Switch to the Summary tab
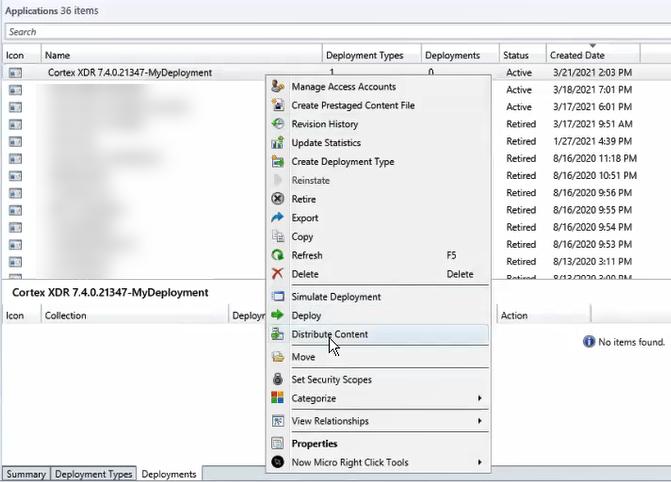The height and width of the screenshot is (482, 671). tap(26, 474)
